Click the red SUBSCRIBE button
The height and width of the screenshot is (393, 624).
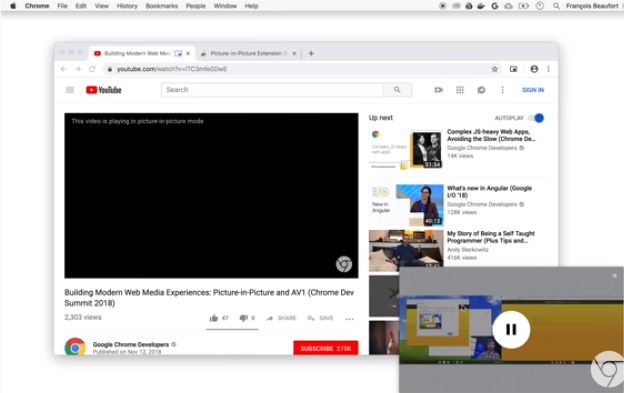click(326, 348)
